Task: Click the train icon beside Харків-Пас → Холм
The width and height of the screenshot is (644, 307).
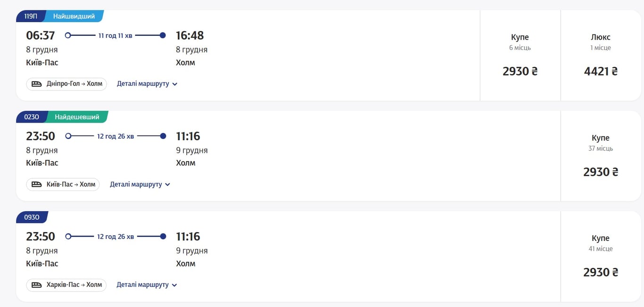Action: click(37, 285)
